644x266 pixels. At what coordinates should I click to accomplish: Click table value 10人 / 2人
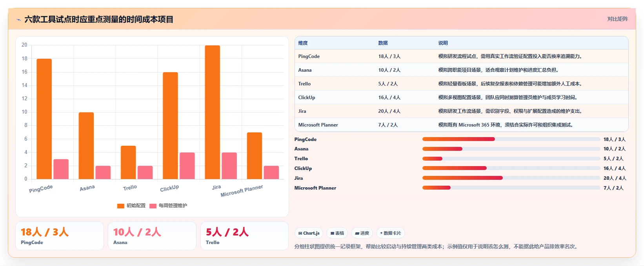click(x=389, y=70)
